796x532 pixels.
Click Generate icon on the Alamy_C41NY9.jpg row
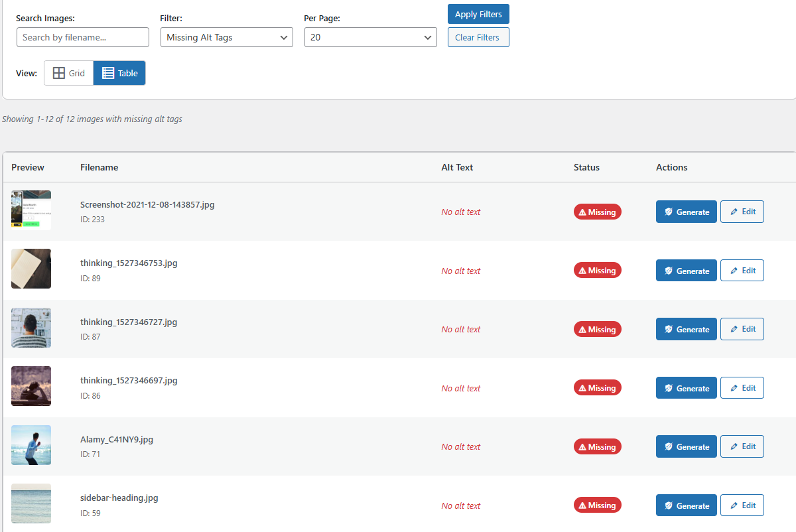668,446
